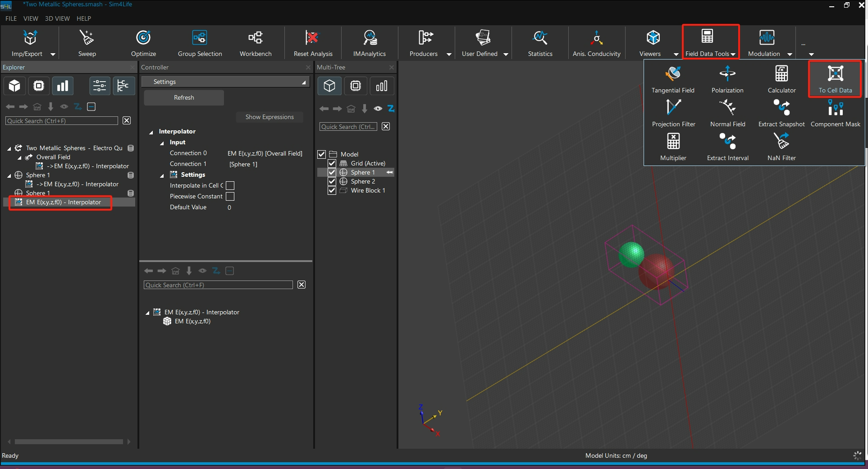Open the Viewers dropdown arrow
Screen dimensions: 868x469
pos(676,54)
